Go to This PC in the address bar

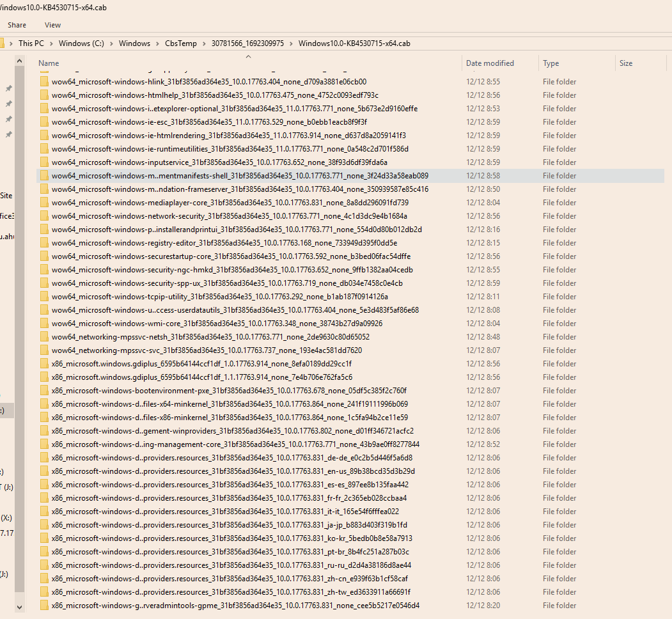[x=31, y=43]
